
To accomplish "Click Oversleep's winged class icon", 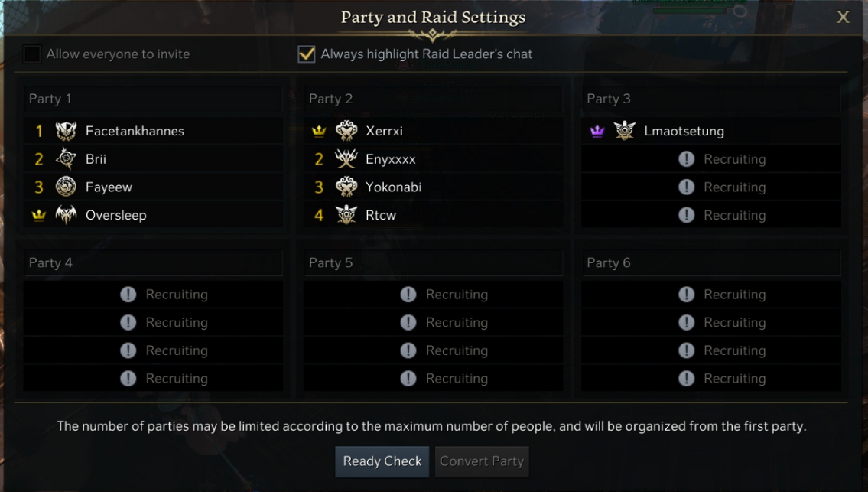I will pyautogui.click(x=67, y=215).
